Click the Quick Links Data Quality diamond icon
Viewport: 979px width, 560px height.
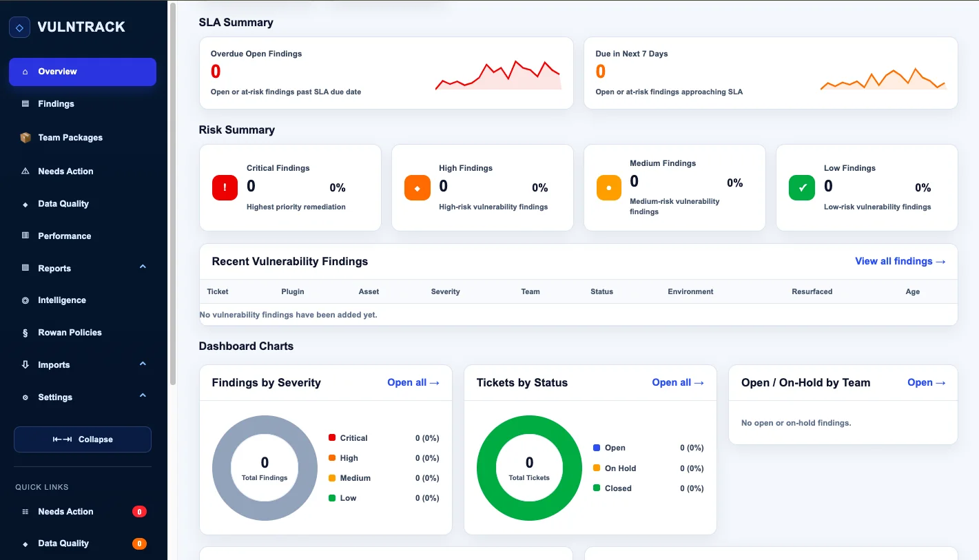[x=25, y=544]
